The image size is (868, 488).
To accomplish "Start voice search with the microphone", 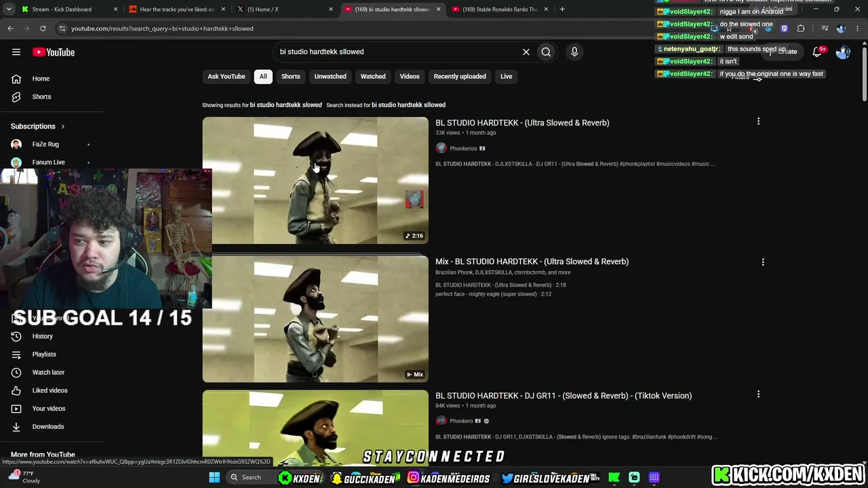I will tap(574, 52).
